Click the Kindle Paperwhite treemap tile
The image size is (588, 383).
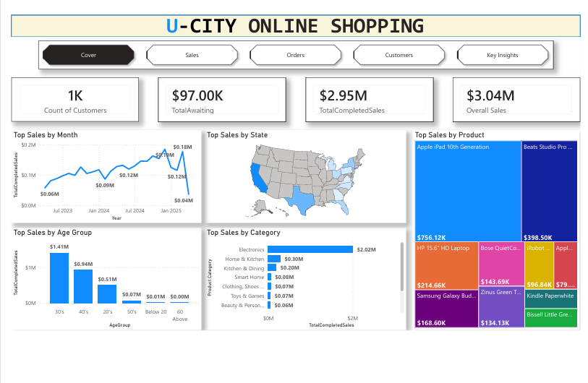pyautogui.click(x=551, y=298)
